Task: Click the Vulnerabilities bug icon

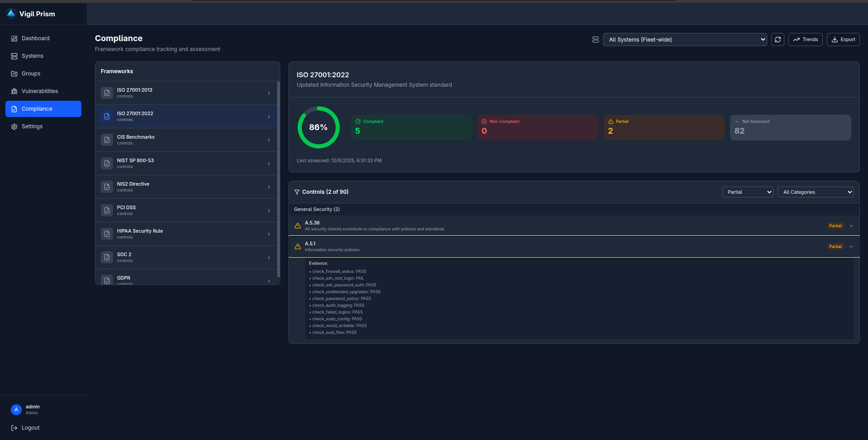Action: pos(14,91)
